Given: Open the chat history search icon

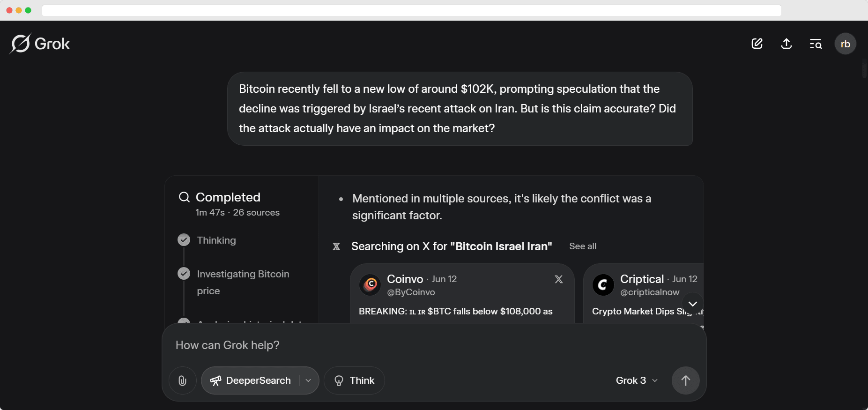Looking at the screenshot, I should click(816, 44).
